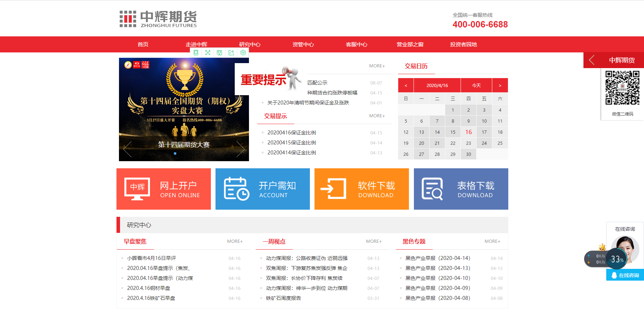This screenshot has width=644, height=312.
Task: Go to previous month in trading calendar
Action: pos(406,86)
